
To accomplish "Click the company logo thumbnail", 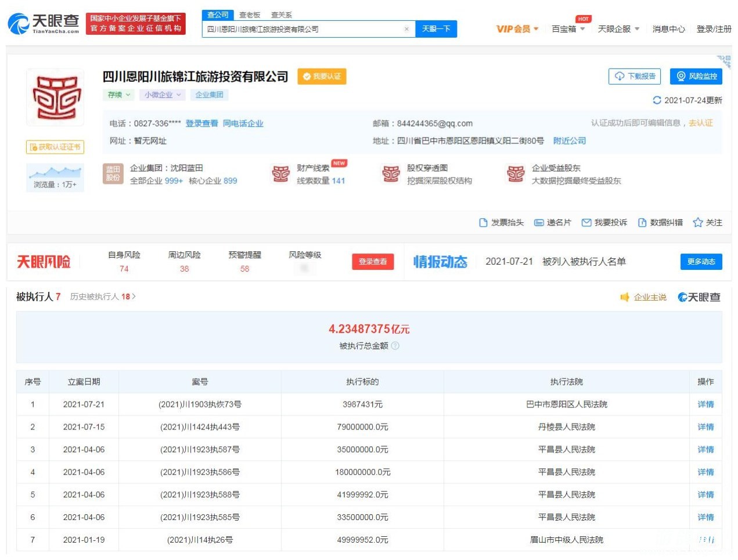I will coord(55,97).
